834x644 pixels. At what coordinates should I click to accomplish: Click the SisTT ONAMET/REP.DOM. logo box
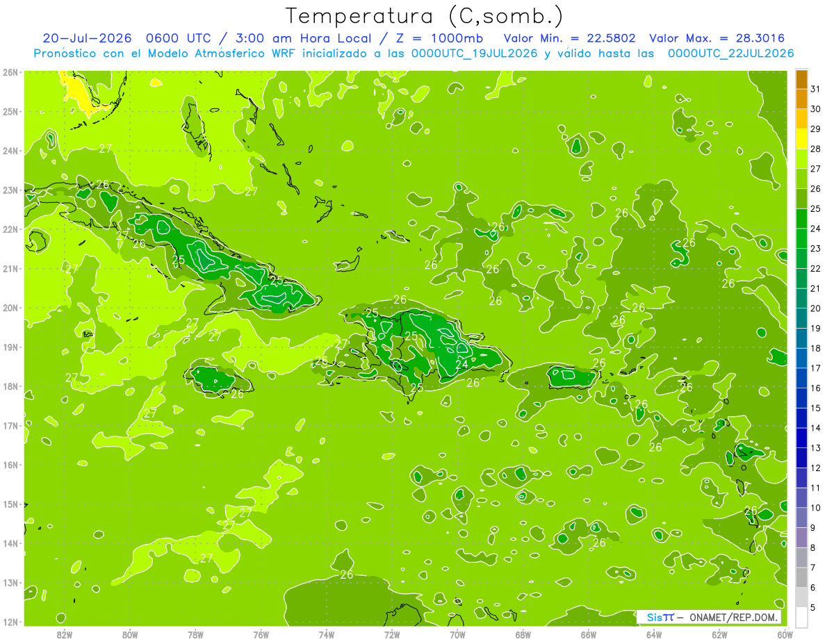point(708,617)
